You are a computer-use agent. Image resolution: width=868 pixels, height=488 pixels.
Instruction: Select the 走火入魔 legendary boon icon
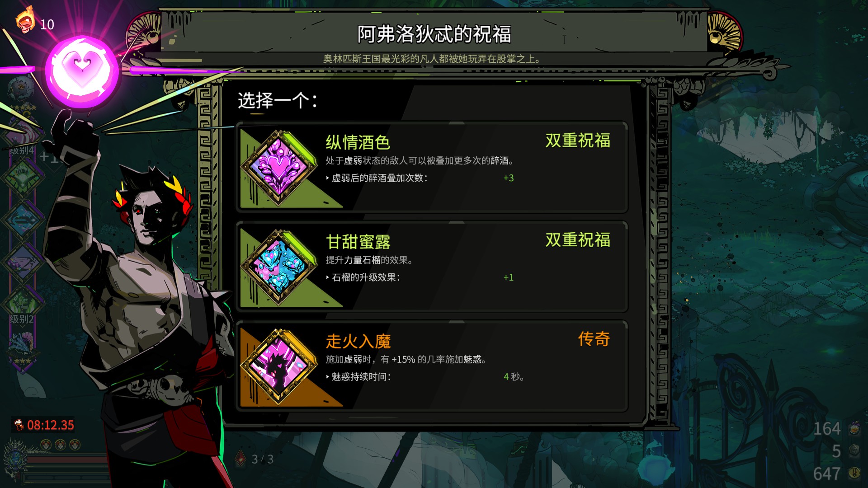(279, 366)
